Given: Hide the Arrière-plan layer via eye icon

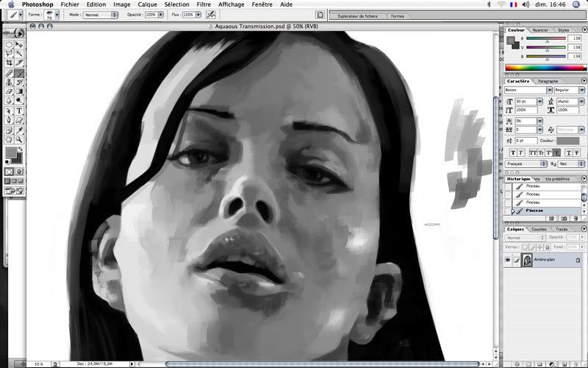Looking at the screenshot, I should (508, 260).
